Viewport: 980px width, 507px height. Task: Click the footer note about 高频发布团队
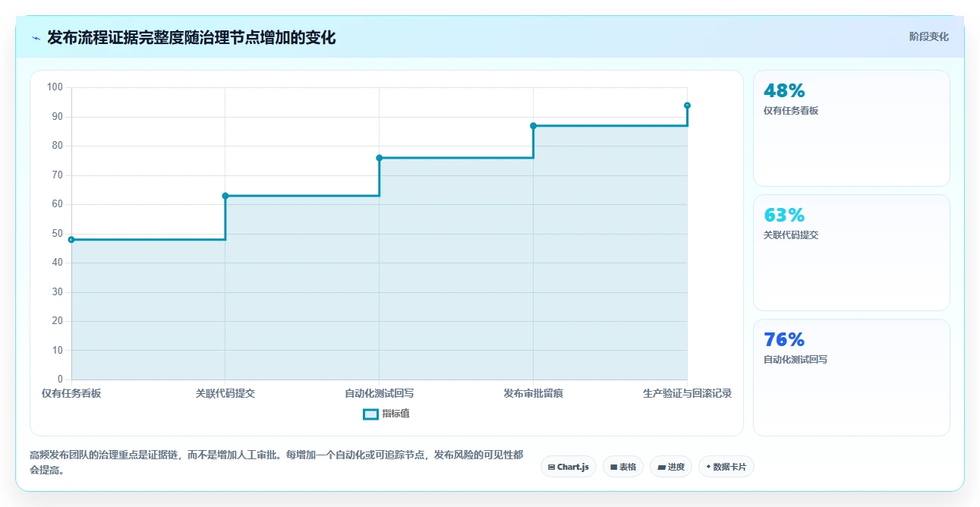276,462
